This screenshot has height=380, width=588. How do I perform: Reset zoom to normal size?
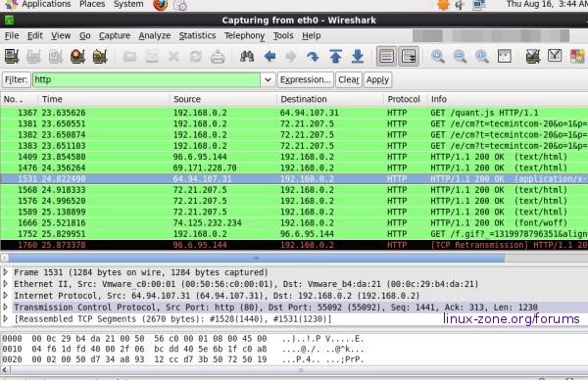tap(482, 57)
